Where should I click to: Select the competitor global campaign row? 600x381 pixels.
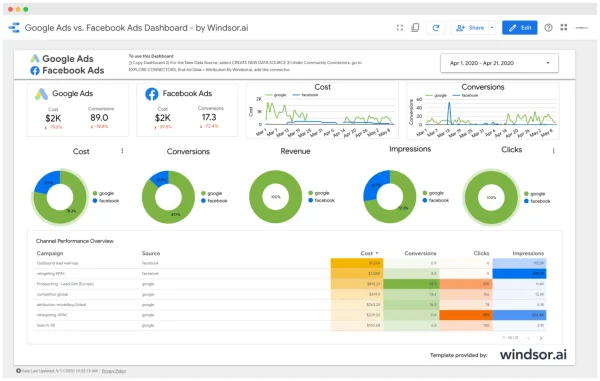(x=291, y=294)
